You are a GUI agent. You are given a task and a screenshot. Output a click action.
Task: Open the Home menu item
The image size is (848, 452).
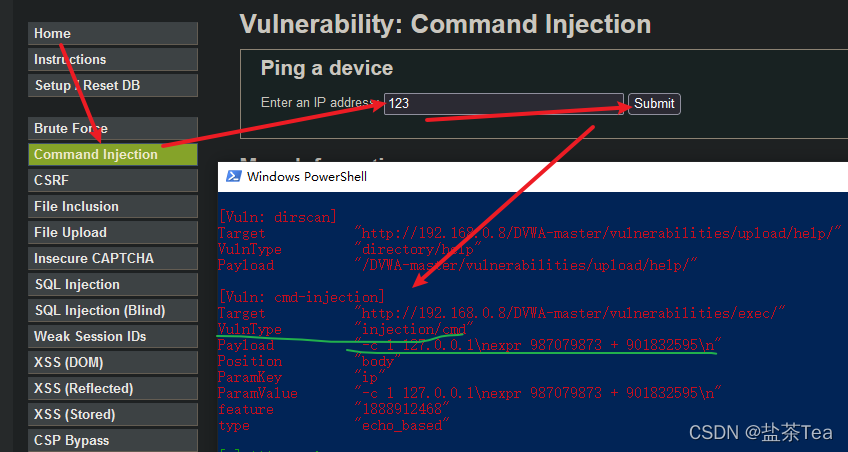click(113, 34)
